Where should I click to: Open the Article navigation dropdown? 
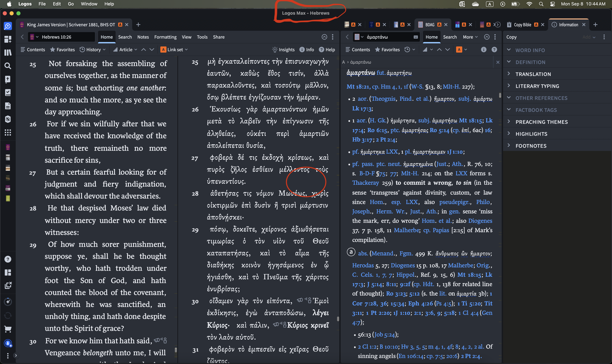click(125, 50)
